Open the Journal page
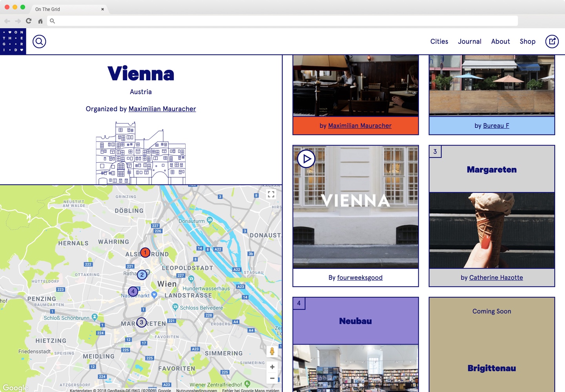This screenshot has width=565, height=392. (x=469, y=42)
